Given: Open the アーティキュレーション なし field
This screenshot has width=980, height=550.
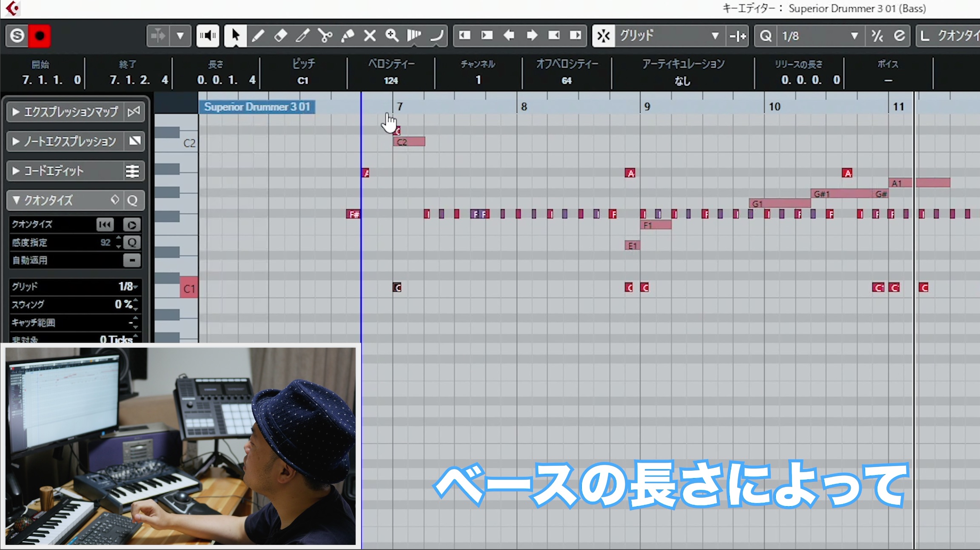Looking at the screenshot, I should point(683,80).
